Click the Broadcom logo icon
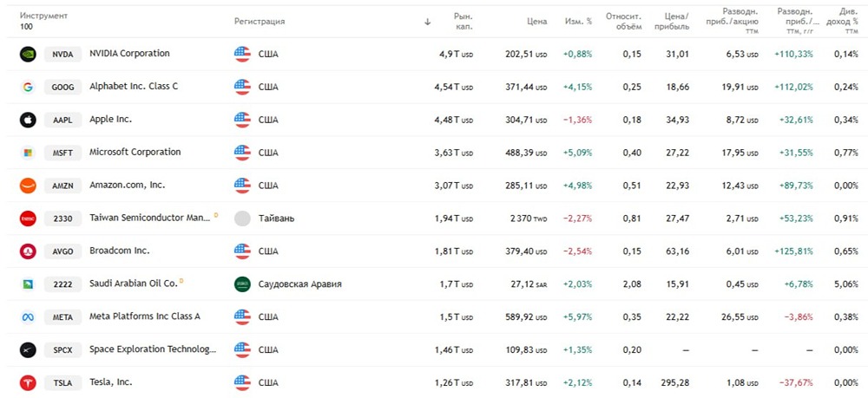Image resolution: width=868 pixels, height=398 pixels. click(x=28, y=251)
